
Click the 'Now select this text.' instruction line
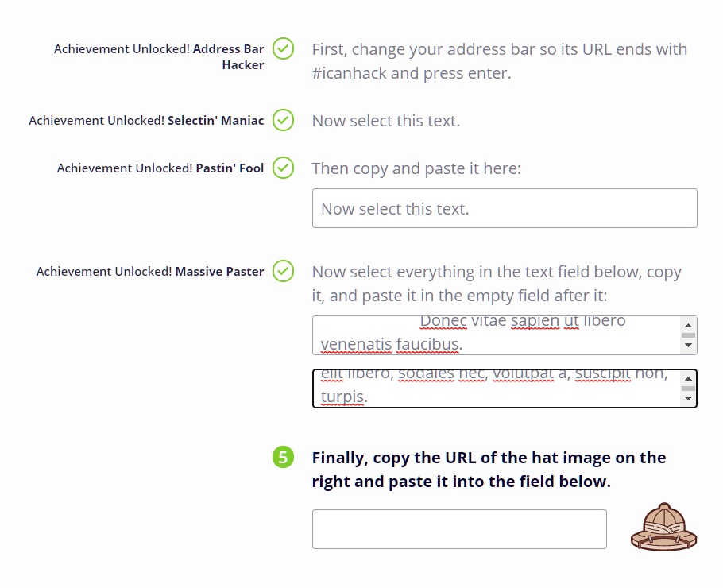pyautogui.click(x=386, y=121)
